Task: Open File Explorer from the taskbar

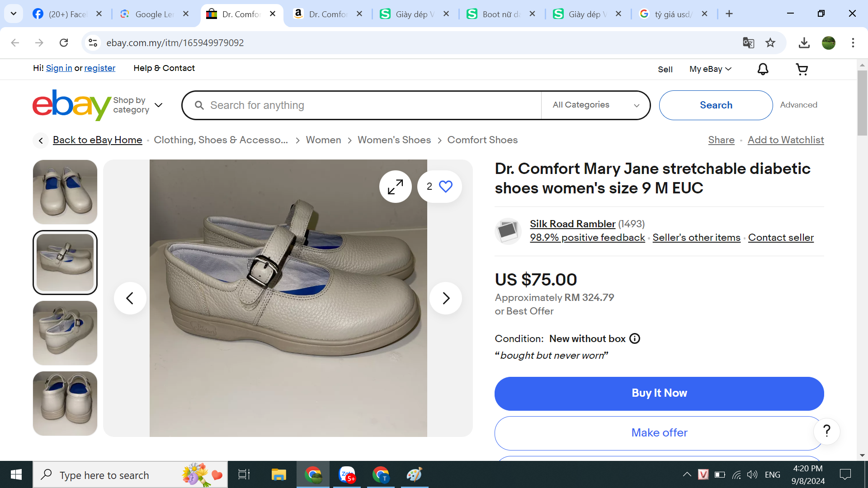Action: 278,475
